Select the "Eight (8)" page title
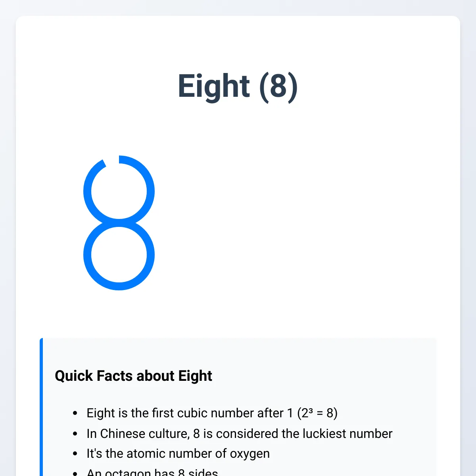 coord(238,86)
